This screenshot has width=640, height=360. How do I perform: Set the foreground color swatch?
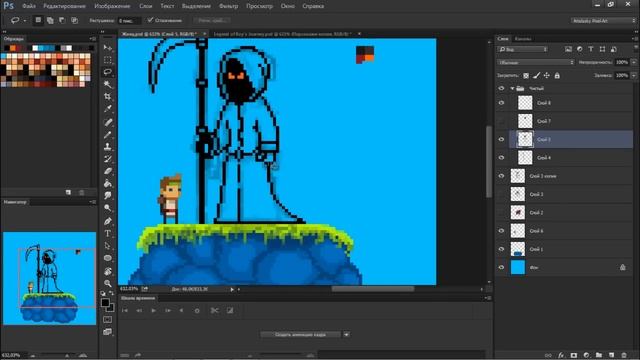(105, 302)
